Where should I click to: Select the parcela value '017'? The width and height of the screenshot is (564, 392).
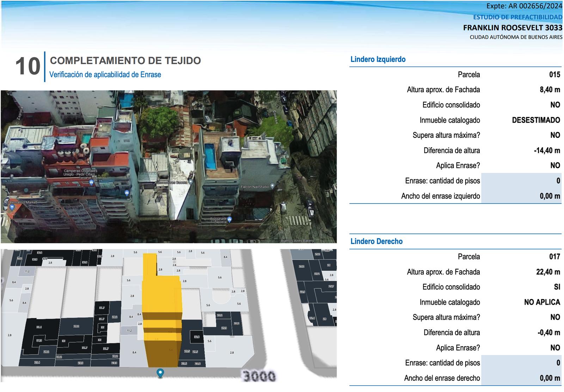point(554,256)
